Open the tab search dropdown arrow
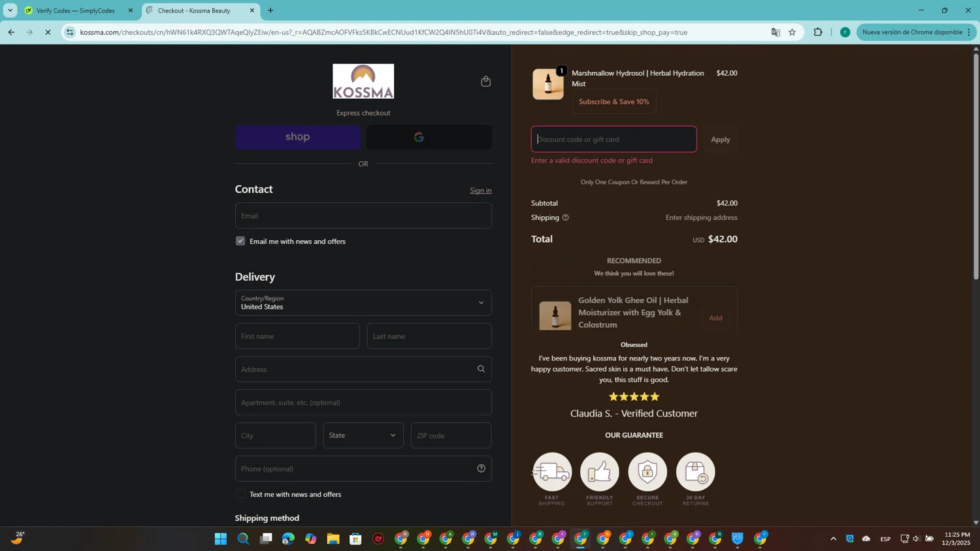 click(10, 10)
